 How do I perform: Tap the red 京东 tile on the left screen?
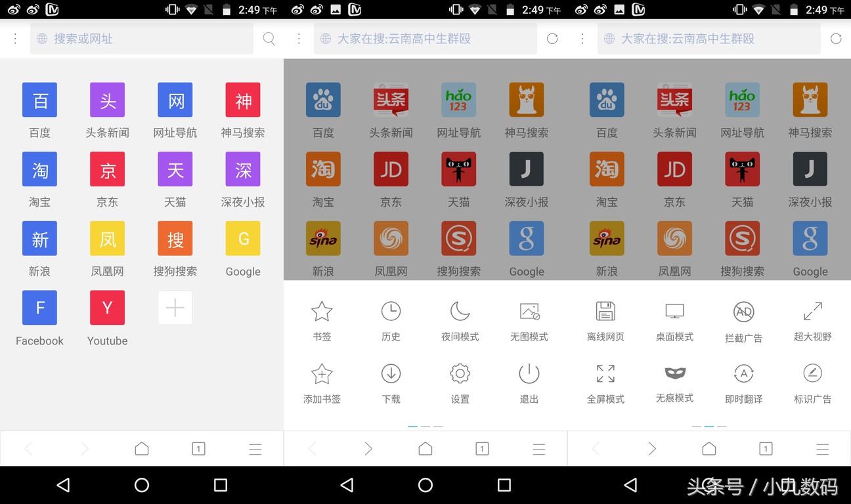(x=108, y=169)
